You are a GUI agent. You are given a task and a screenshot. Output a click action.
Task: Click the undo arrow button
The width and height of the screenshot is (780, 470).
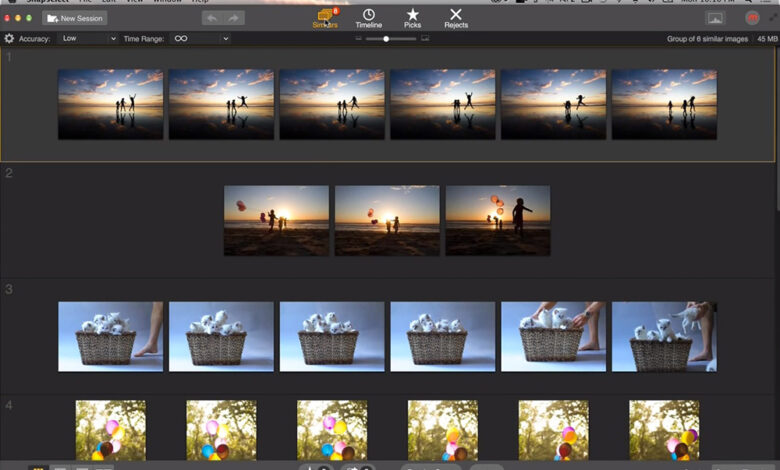pyautogui.click(x=212, y=18)
